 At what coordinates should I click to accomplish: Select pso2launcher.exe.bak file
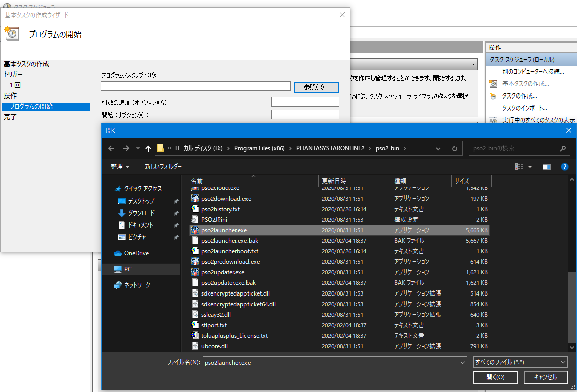pyautogui.click(x=229, y=241)
